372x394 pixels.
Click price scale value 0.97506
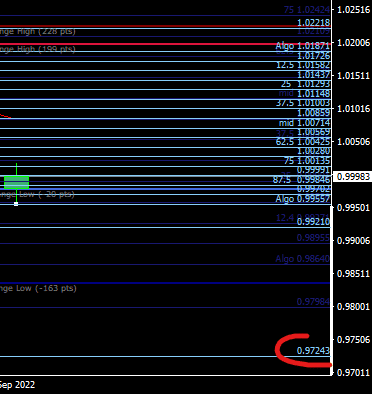coord(354,340)
